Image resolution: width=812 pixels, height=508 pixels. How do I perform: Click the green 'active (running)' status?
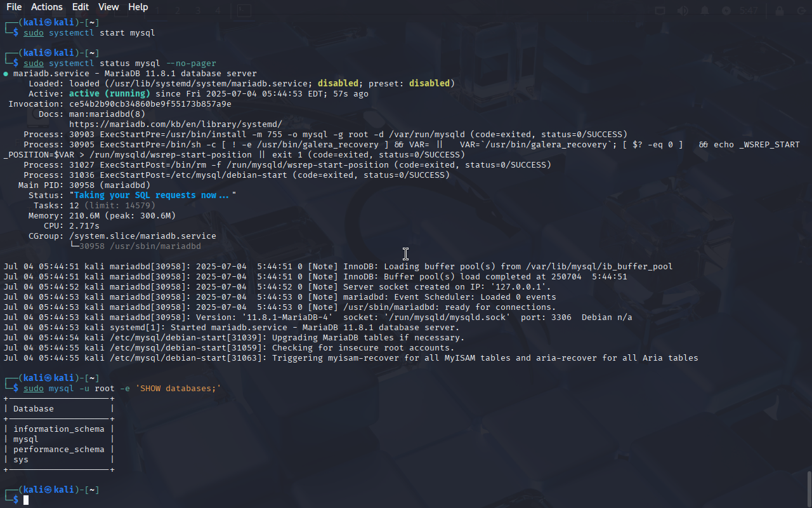[109, 94]
